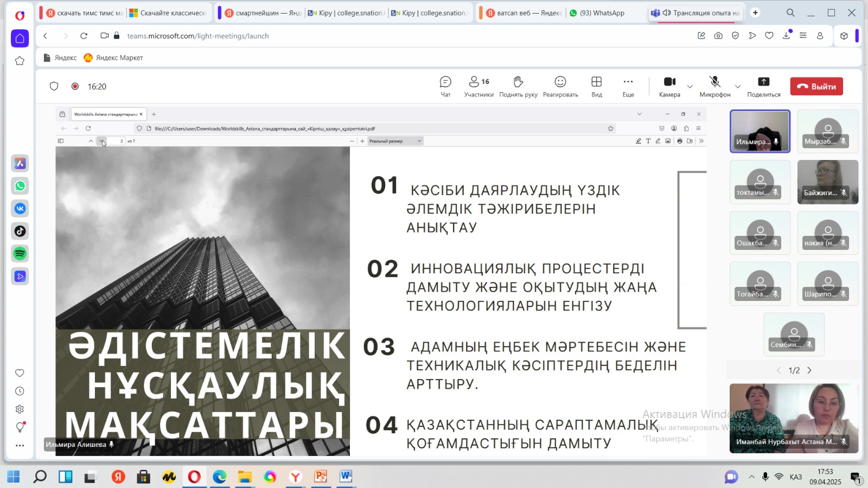Open the reactions menu
Image resolution: width=868 pixels, height=488 pixels.
tap(560, 86)
